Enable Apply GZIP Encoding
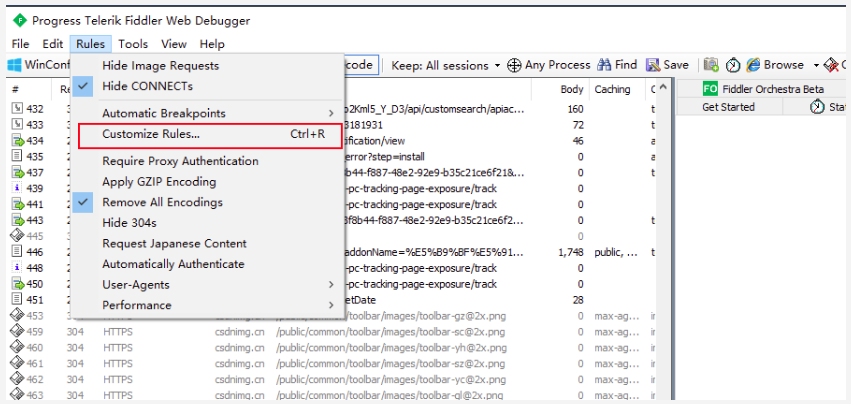Image resolution: width=851 pixels, height=404 pixels. click(x=207, y=182)
